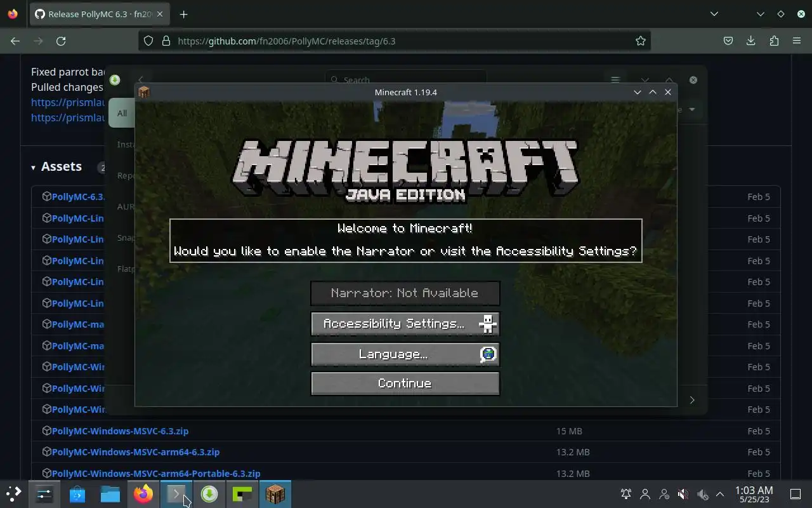
Task: Select AUR in the package manager sidebar
Action: coord(126,206)
